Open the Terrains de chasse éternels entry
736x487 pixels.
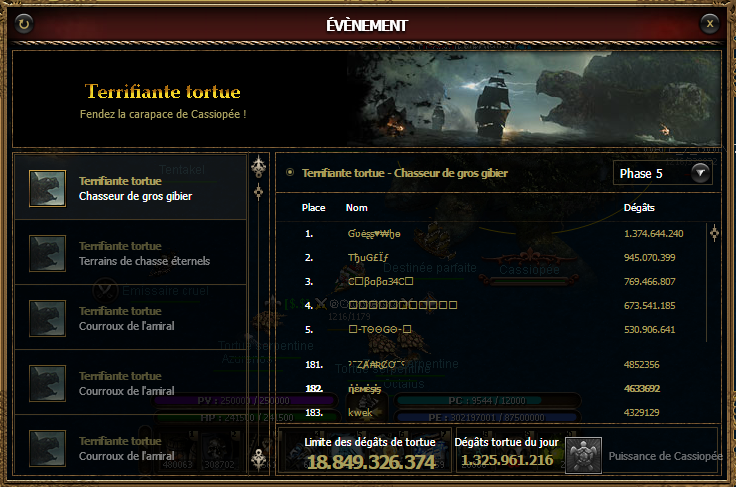(x=130, y=253)
